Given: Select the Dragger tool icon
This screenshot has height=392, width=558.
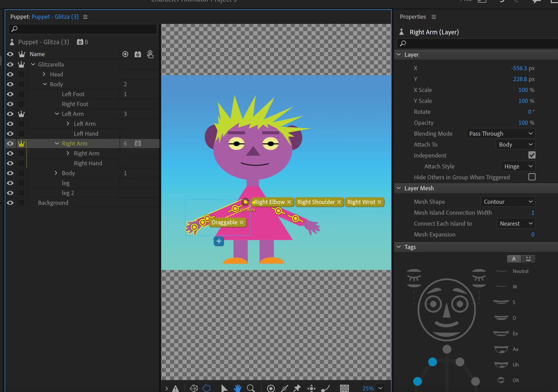Looking at the screenshot, I should coord(311,388).
